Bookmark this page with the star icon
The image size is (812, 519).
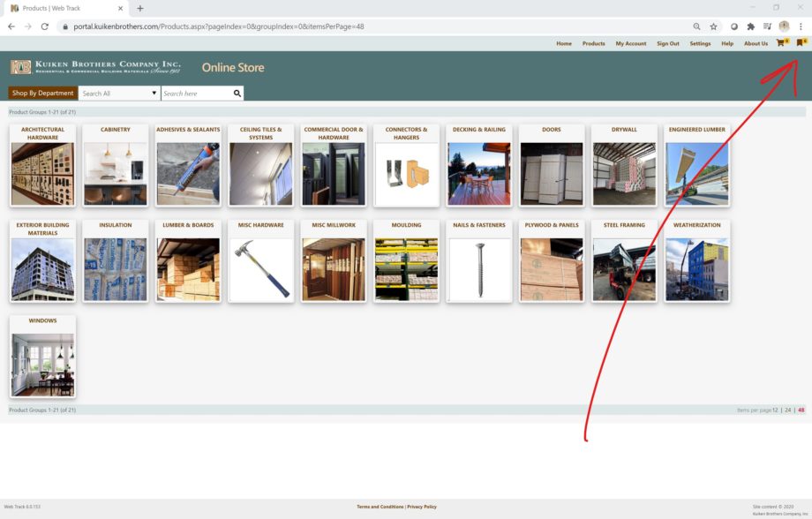pos(714,26)
